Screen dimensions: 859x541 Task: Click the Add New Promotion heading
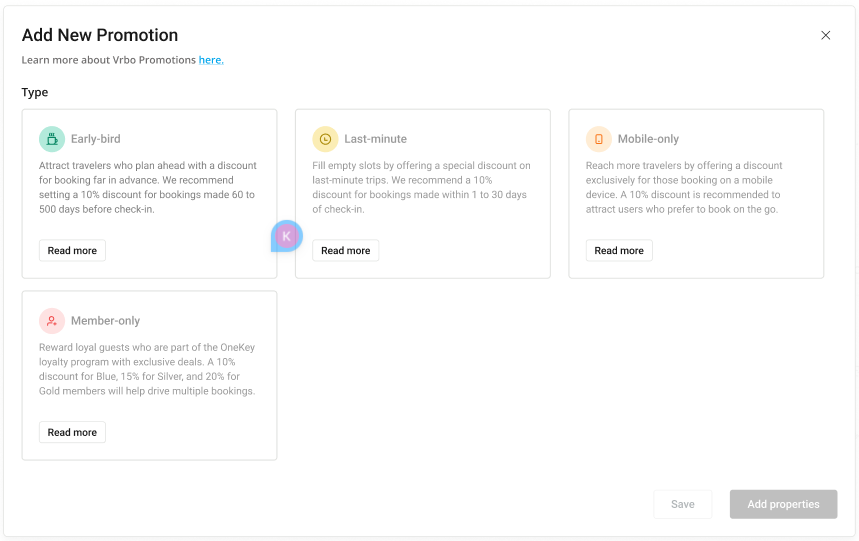[x=100, y=35]
